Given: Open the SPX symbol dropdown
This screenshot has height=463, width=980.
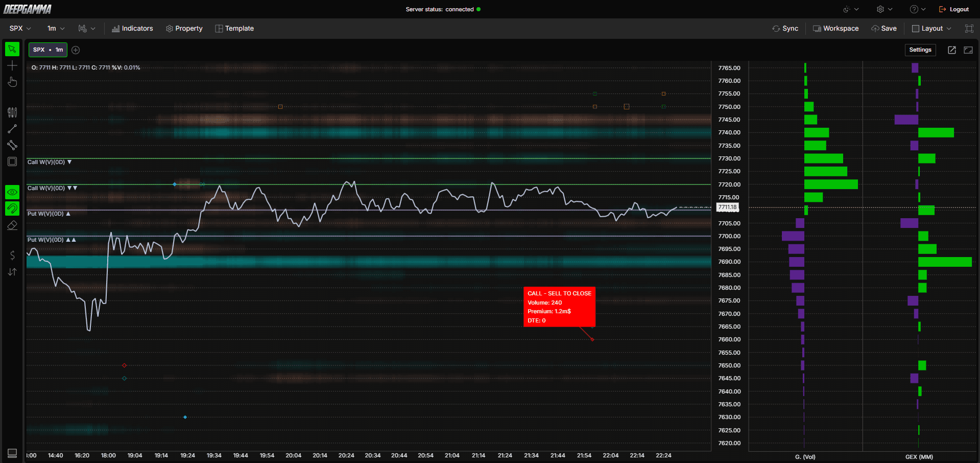Looking at the screenshot, I should tap(20, 29).
